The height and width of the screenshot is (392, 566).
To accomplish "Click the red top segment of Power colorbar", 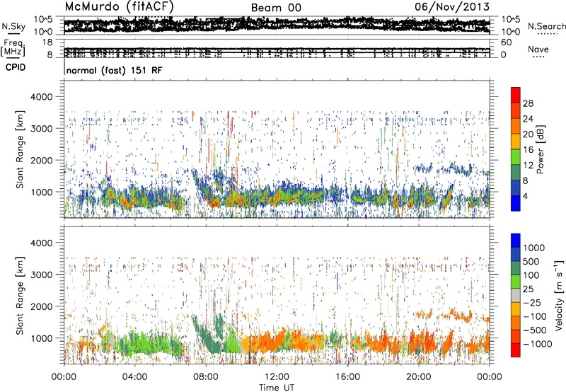I will click(x=516, y=95).
